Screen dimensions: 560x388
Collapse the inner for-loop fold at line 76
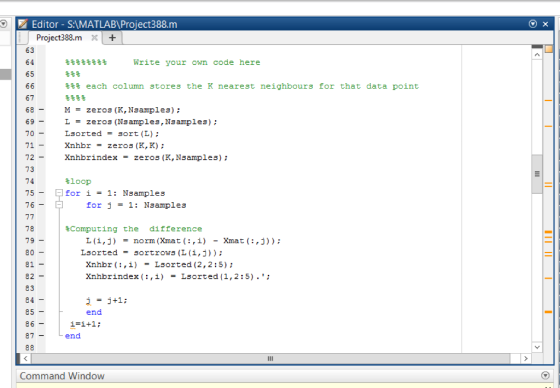click(x=59, y=205)
